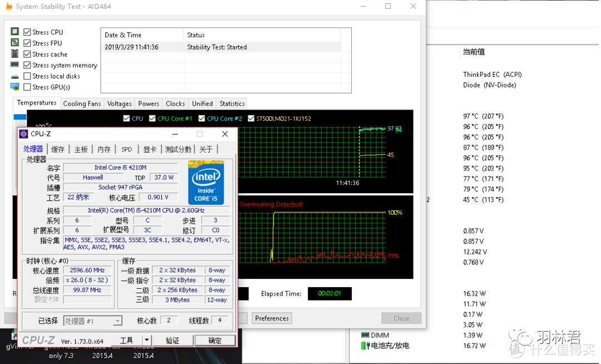This screenshot has height=364, width=601.
Task: Hide the CPU graph line checkbox
Action: (126, 119)
